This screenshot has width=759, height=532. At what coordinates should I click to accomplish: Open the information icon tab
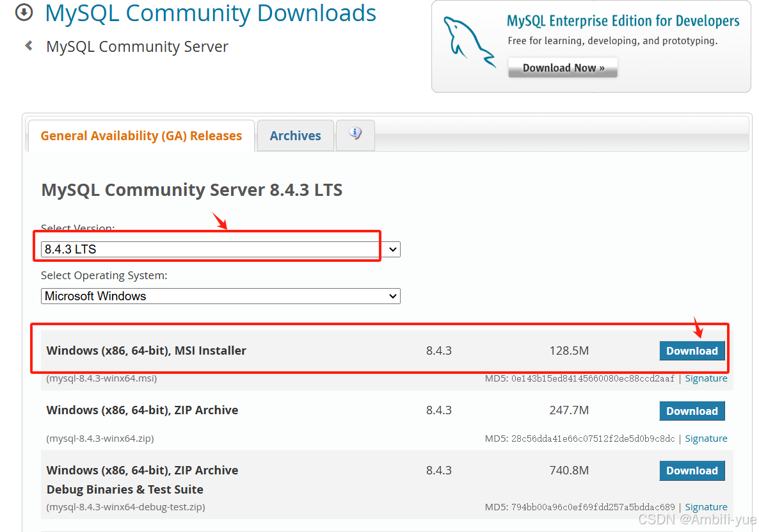(x=355, y=134)
